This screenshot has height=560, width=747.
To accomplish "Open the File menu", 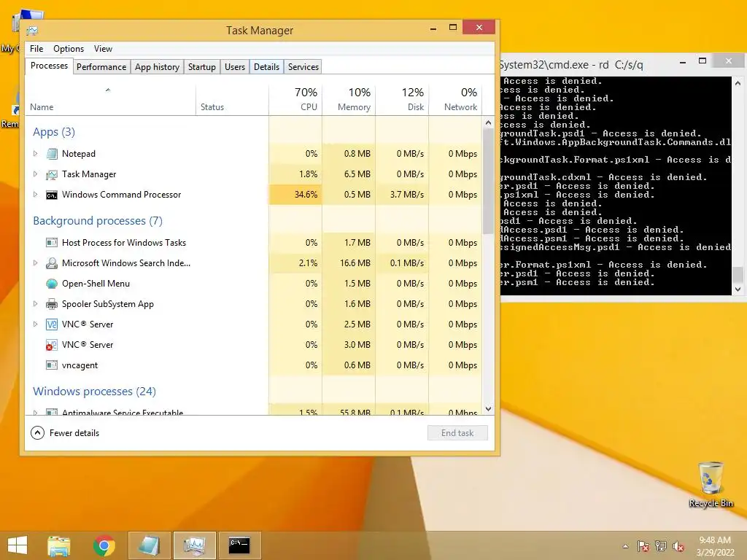I will (x=36, y=49).
